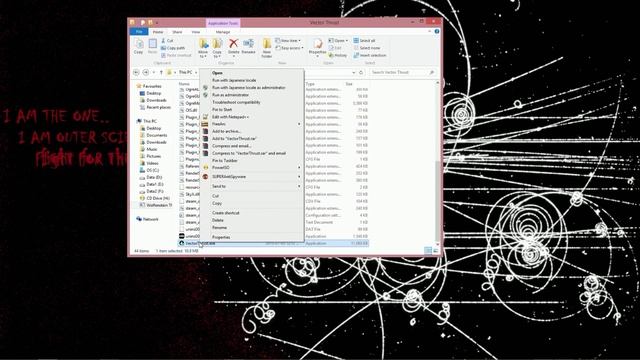Viewport: 640px width, 360px height.
Task: Choose Copy from the context menu
Action: [x=217, y=203]
